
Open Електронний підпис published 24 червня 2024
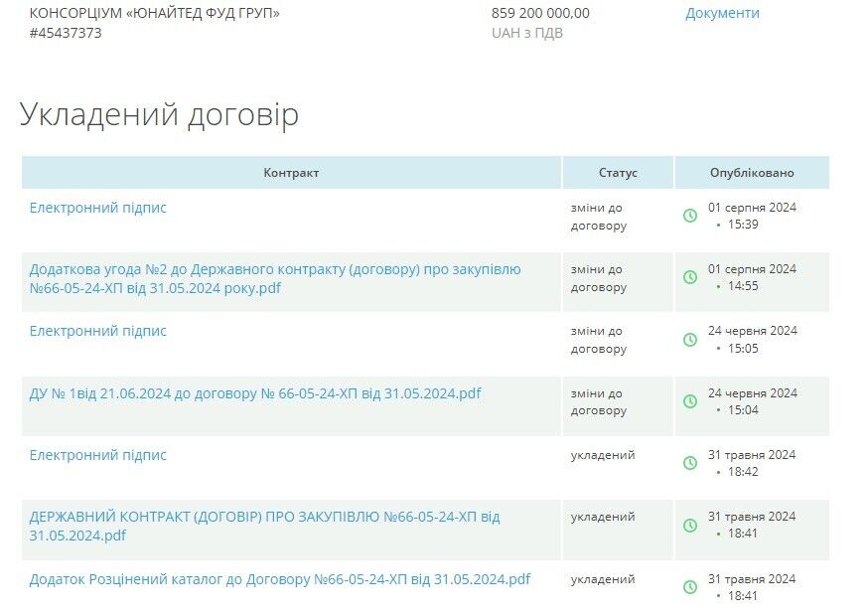[x=98, y=331]
